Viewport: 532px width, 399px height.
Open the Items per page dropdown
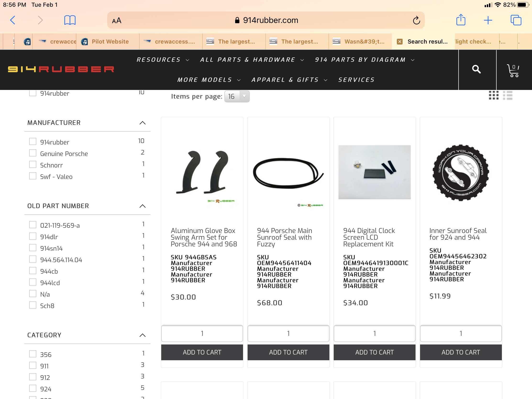(x=237, y=96)
